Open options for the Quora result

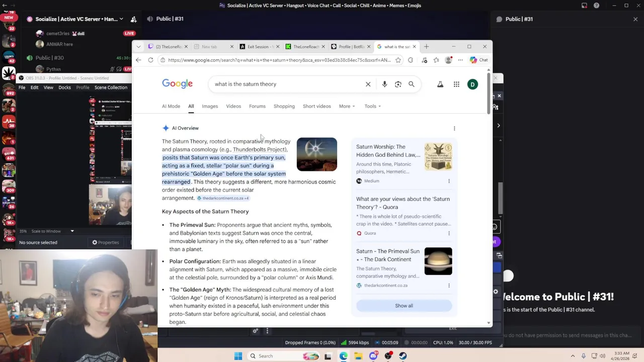pos(449,233)
